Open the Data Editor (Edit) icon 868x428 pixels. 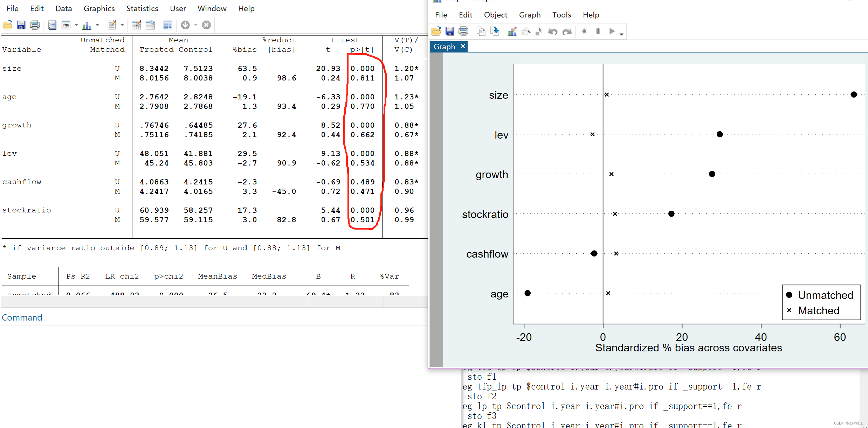pos(136,25)
